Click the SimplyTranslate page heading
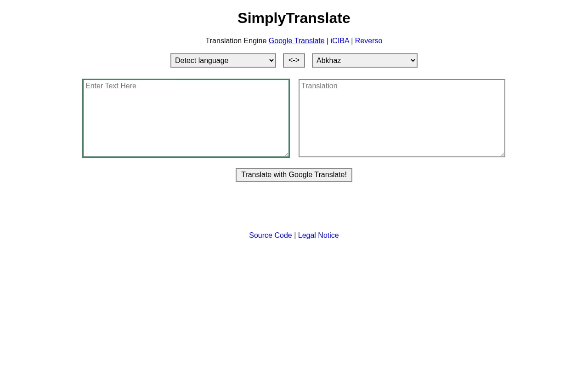The image size is (588, 368). click(294, 18)
